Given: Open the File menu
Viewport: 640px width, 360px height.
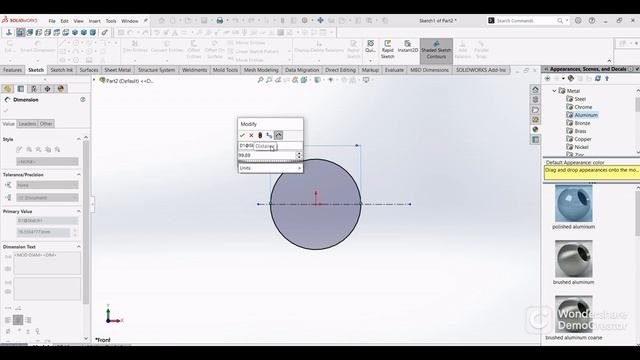Looking at the screenshot, I should tap(52, 21).
